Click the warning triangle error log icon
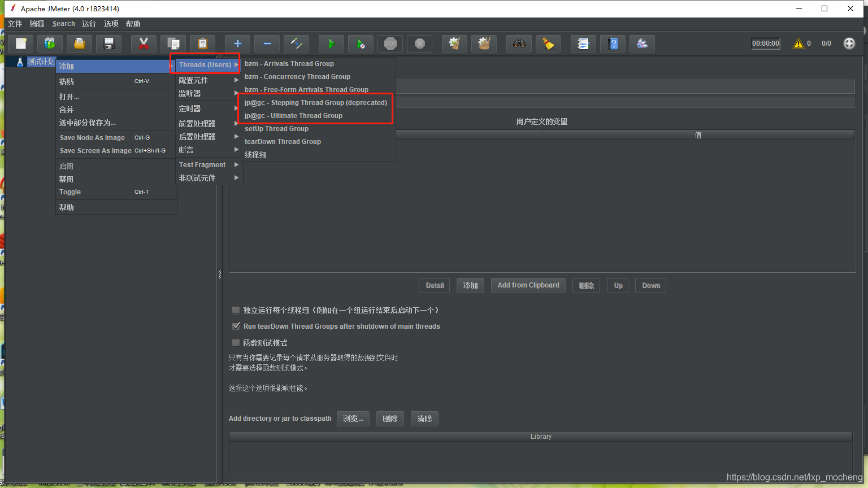 click(798, 43)
